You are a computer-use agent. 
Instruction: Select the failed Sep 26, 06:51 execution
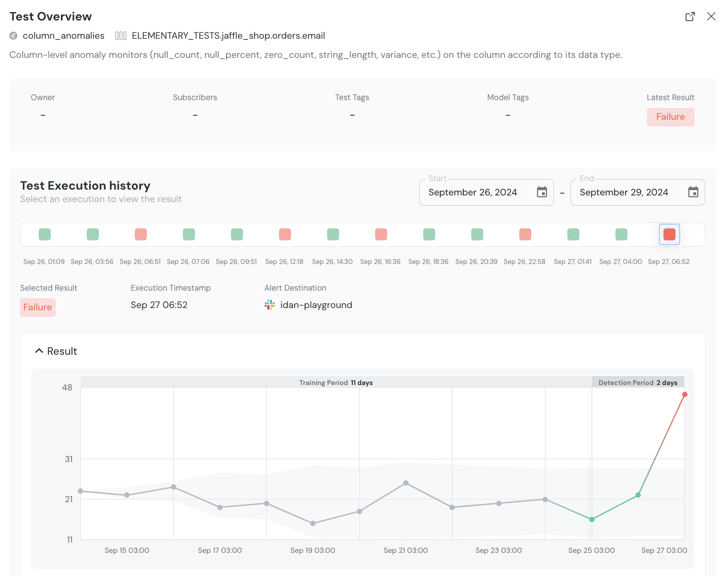[141, 234]
